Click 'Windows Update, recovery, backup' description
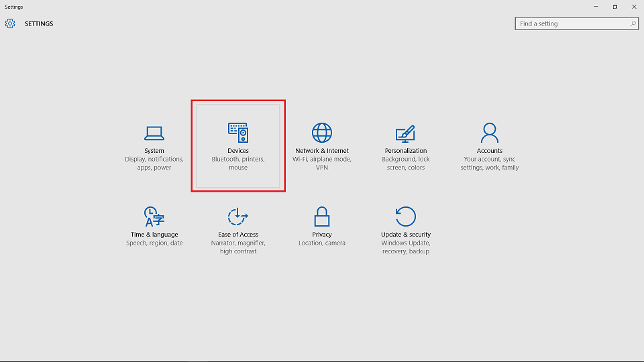The height and width of the screenshot is (362, 644). 406,247
